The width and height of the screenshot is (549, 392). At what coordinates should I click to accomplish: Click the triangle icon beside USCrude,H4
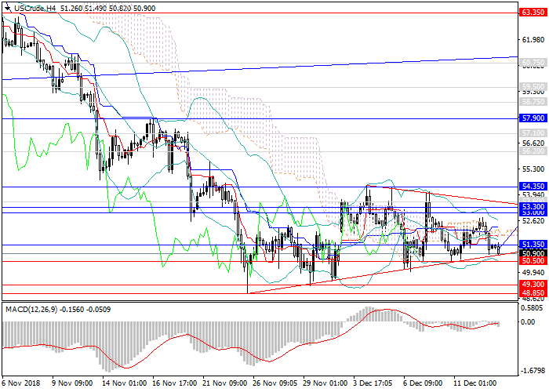(7, 7)
